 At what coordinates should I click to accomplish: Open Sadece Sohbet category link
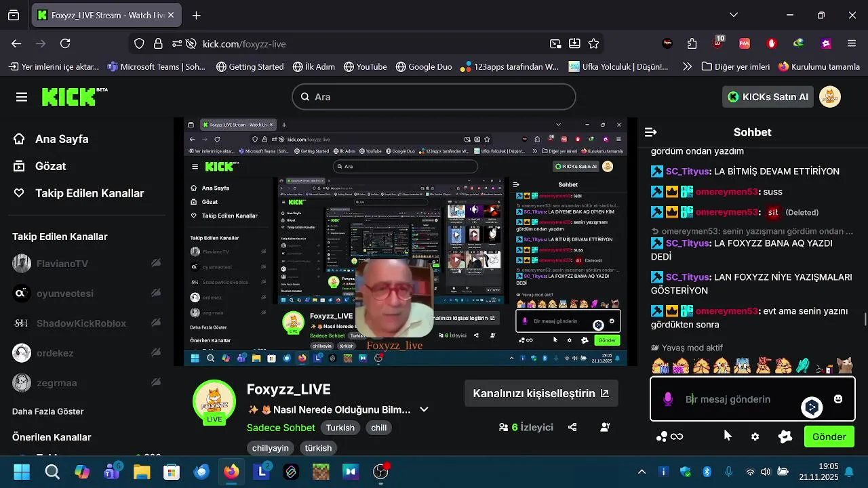pyautogui.click(x=281, y=428)
